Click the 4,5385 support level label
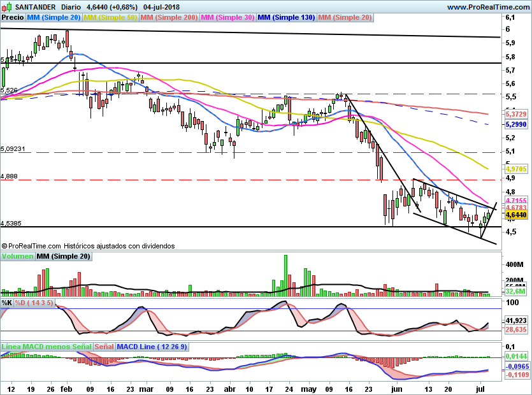The height and width of the screenshot is (395, 532). click(x=11, y=223)
